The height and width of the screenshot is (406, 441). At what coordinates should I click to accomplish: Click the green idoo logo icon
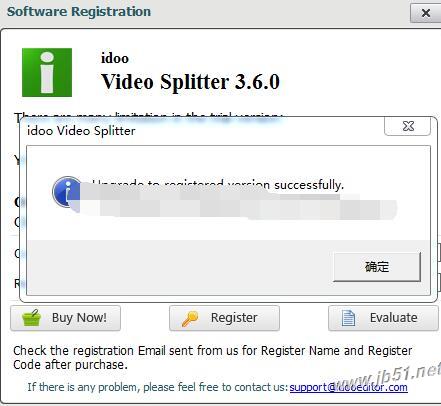click(x=47, y=72)
